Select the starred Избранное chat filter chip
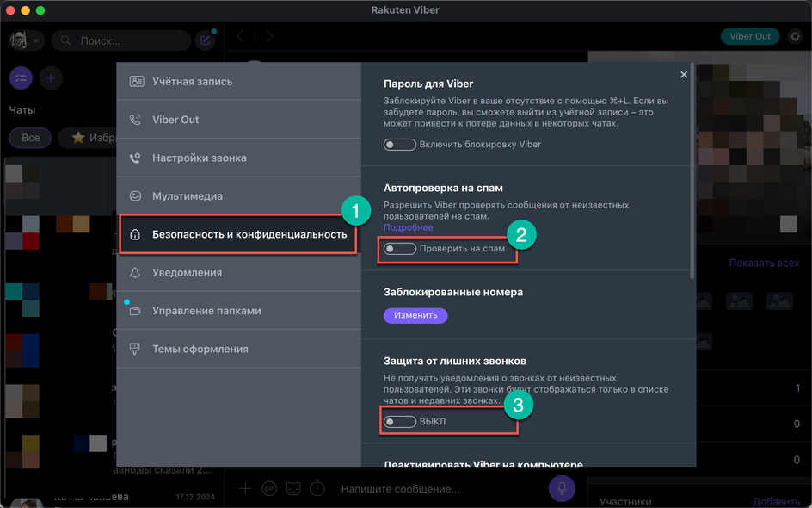This screenshot has width=812, height=508. (88, 138)
